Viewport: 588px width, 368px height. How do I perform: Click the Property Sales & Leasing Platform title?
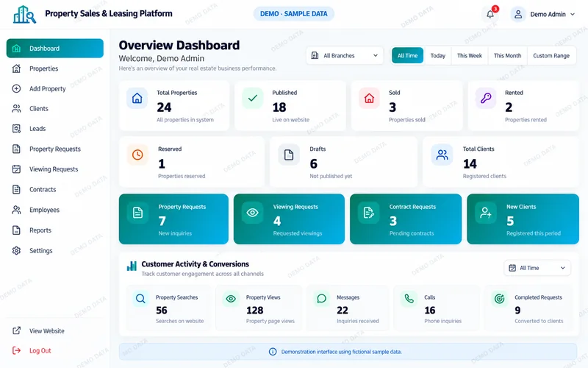pyautogui.click(x=109, y=13)
